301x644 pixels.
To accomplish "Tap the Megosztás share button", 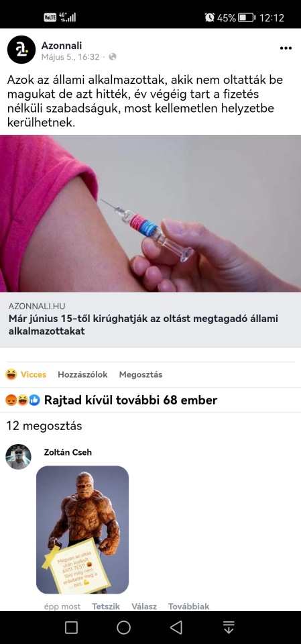I will (x=140, y=374).
